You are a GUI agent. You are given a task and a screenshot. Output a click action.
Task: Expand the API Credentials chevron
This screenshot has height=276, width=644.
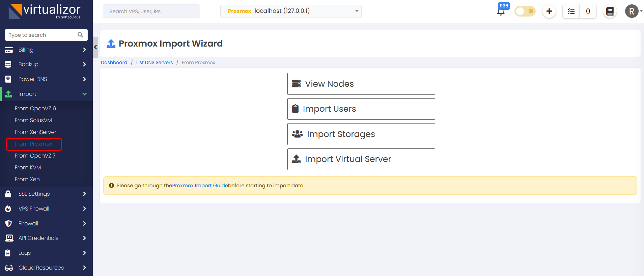pyautogui.click(x=84, y=238)
